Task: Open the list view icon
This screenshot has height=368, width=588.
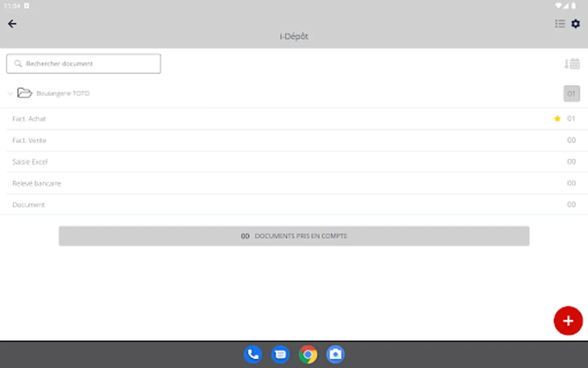Action: (560, 24)
